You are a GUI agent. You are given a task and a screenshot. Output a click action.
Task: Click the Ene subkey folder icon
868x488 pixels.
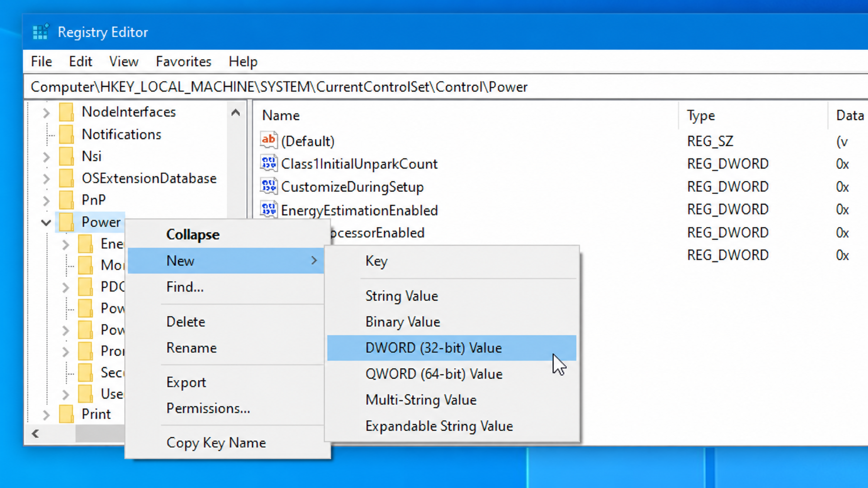click(x=85, y=244)
